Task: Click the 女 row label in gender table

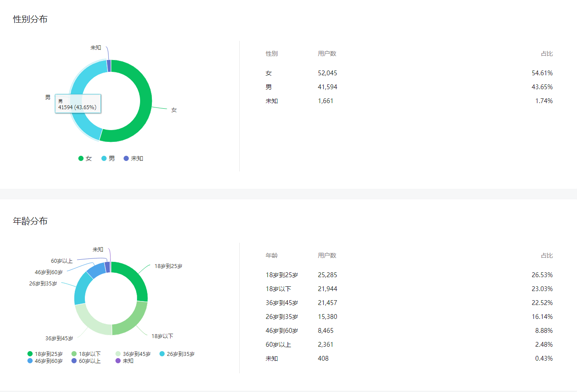Action: [x=269, y=73]
